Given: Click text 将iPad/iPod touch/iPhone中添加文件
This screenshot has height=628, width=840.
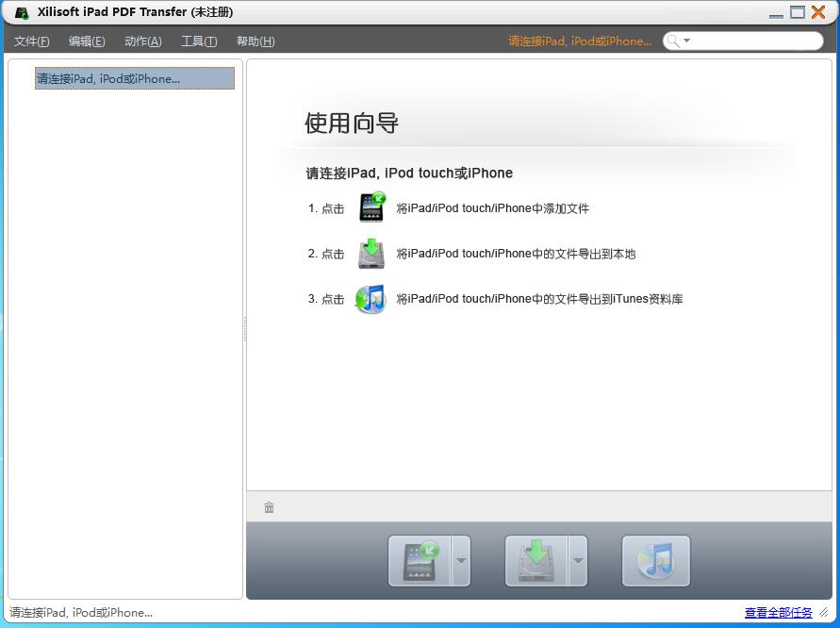Looking at the screenshot, I should pyautogui.click(x=492, y=207).
